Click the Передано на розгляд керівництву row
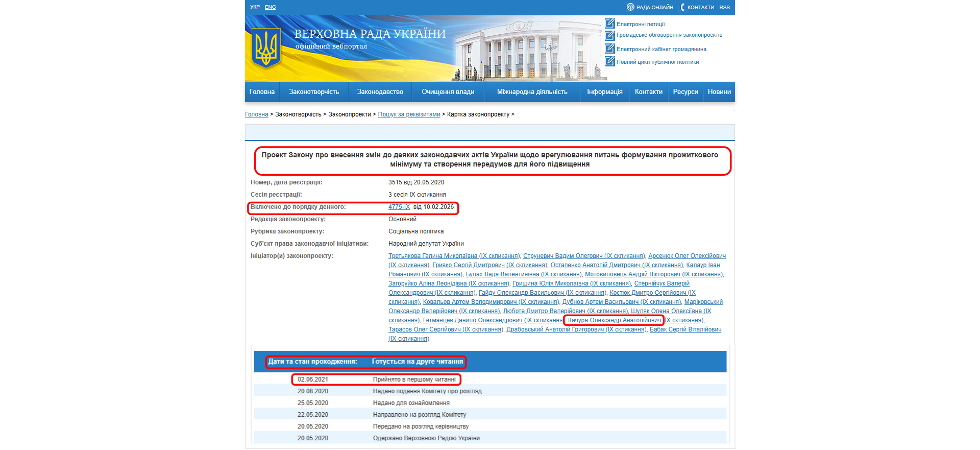 pos(490,427)
